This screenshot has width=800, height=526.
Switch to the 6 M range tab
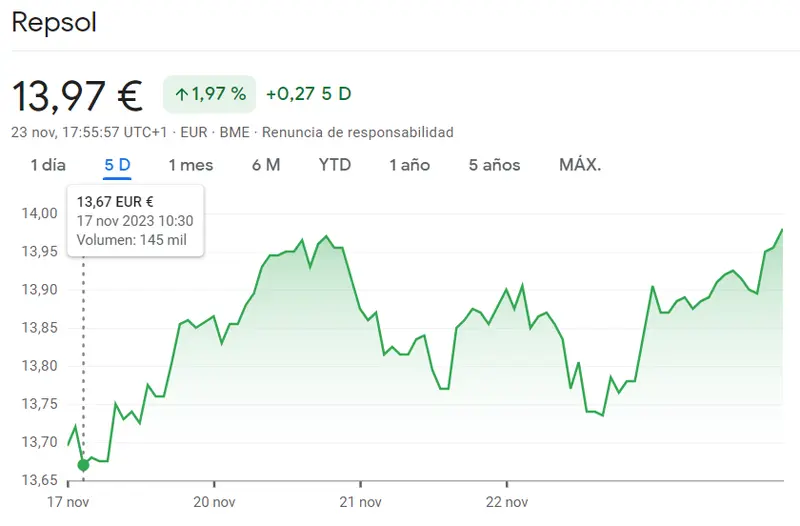click(x=266, y=165)
